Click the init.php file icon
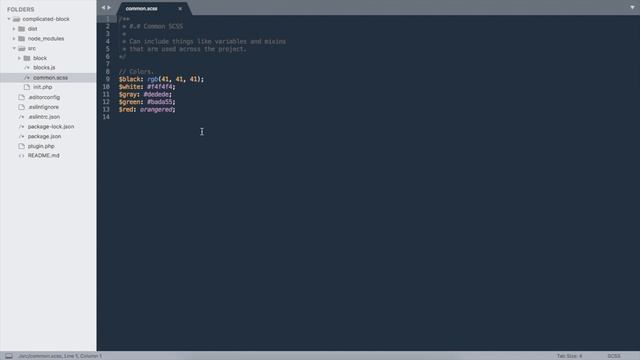 27,87
